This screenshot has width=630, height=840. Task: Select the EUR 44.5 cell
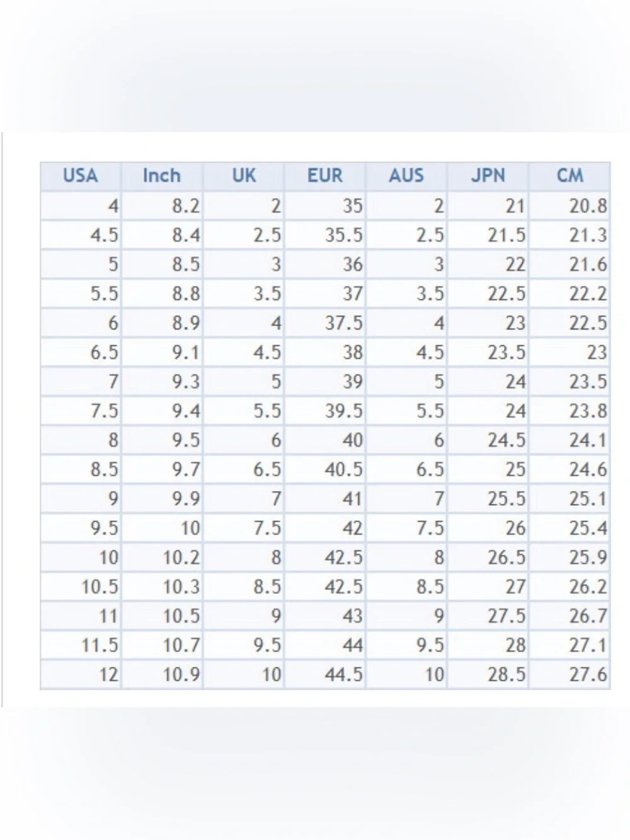[325, 675]
